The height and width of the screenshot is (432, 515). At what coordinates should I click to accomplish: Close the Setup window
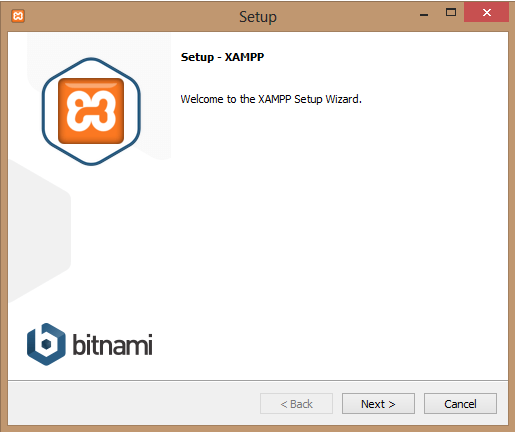click(486, 13)
